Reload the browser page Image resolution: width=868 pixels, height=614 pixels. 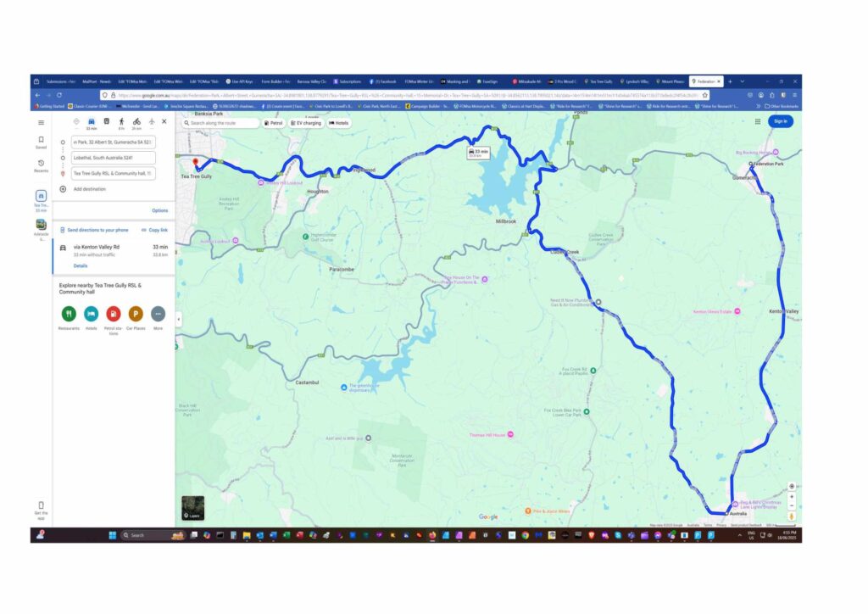coord(59,95)
